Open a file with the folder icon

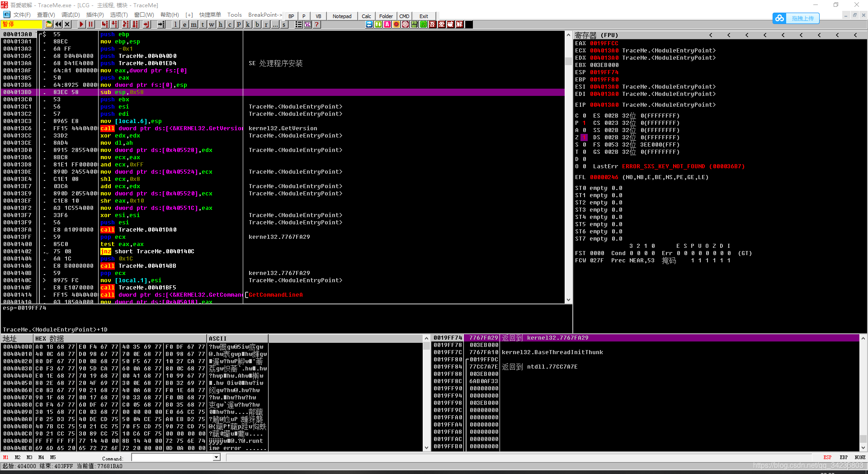(x=49, y=24)
